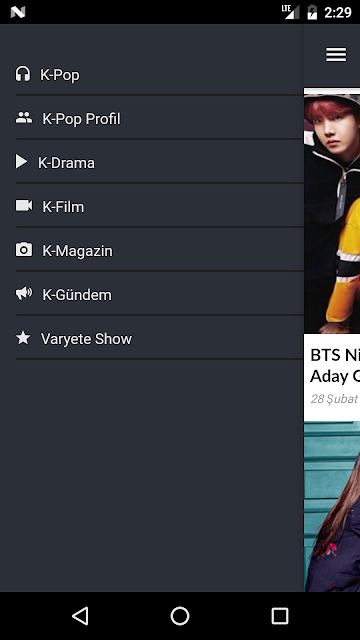Image resolution: width=360 pixels, height=640 pixels.
Task: Click the star icon beside Varyete Show
Action: [x=23, y=338]
